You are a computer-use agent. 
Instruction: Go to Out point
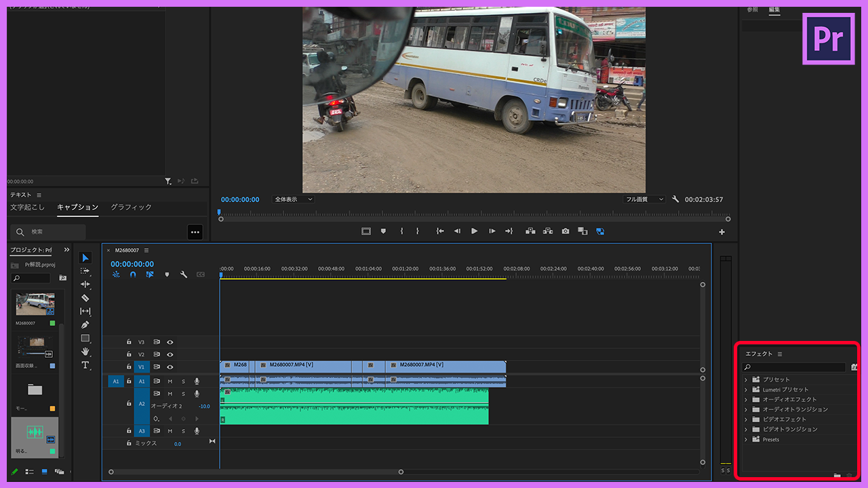click(509, 231)
